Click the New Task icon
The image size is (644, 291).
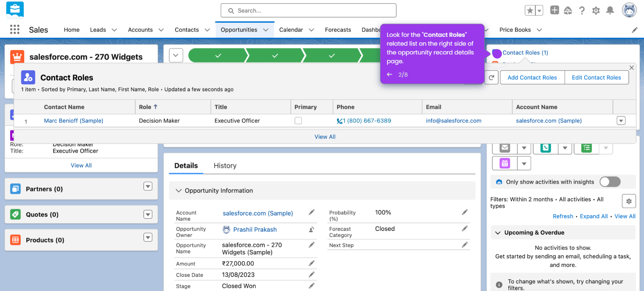coord(585,147)
